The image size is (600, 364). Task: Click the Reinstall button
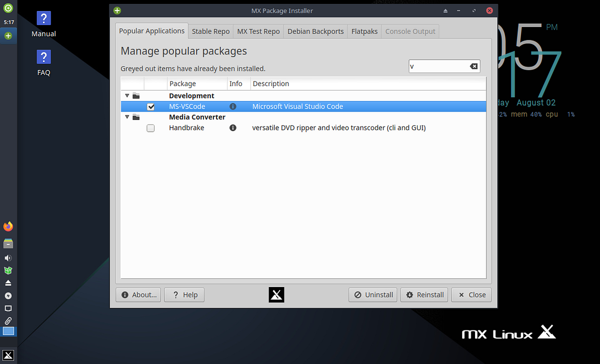(x=424, y=294)
